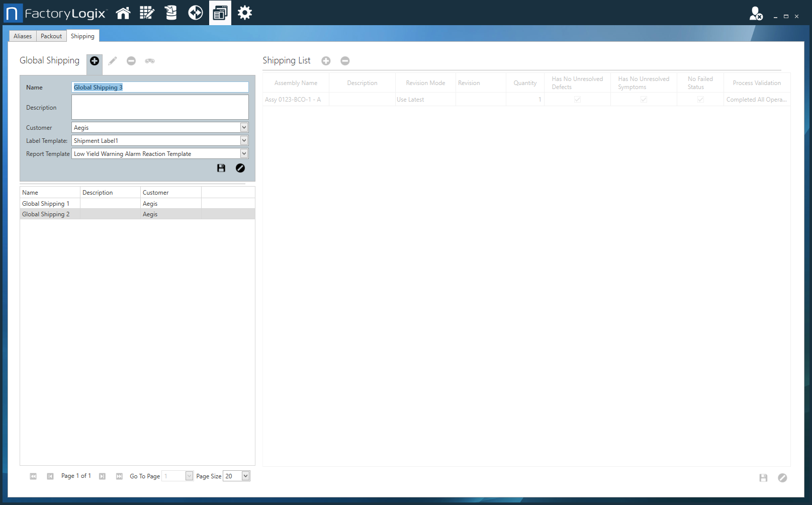
Task: Switch to the Aliases tab
Action: [x=23, y=36]
